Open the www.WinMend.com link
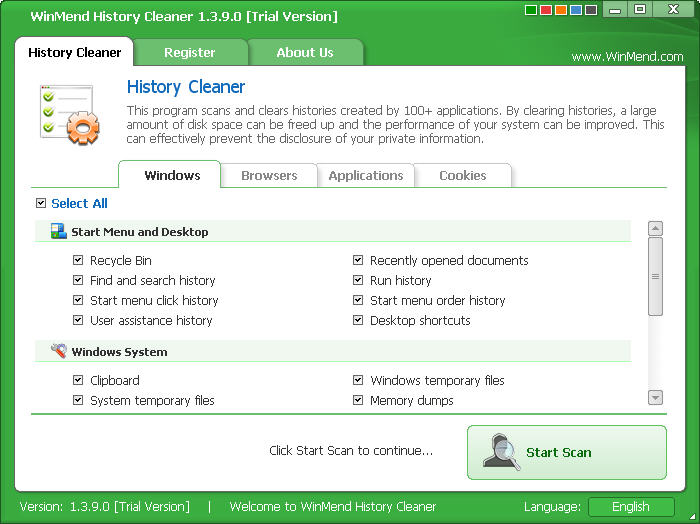700x524 pixels. [627, 57]
